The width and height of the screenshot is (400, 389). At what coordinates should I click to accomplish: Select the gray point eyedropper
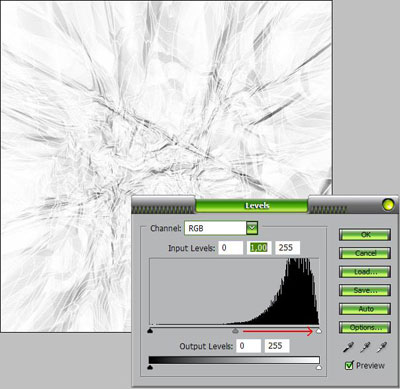tap(365, 347)
